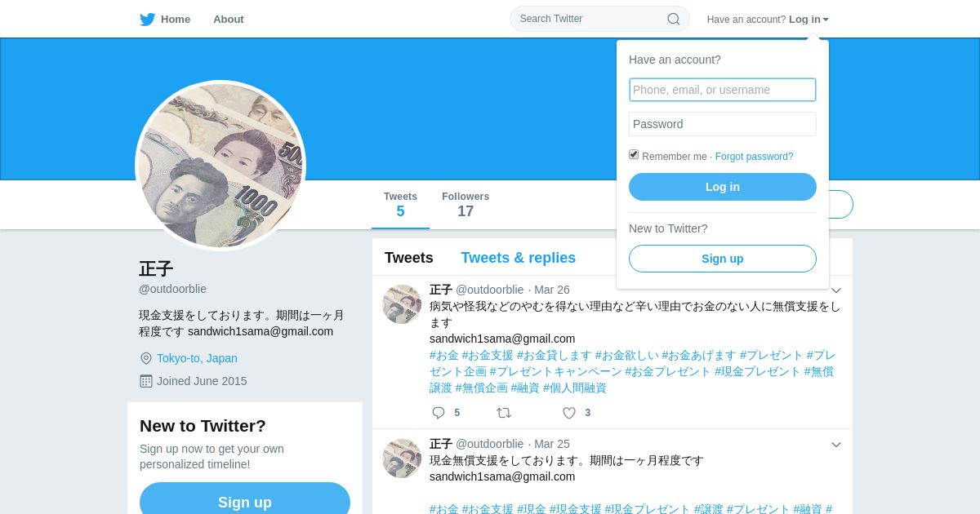980x514 pixels.
Task: View the Followers count tab
Action: (465, 205)
